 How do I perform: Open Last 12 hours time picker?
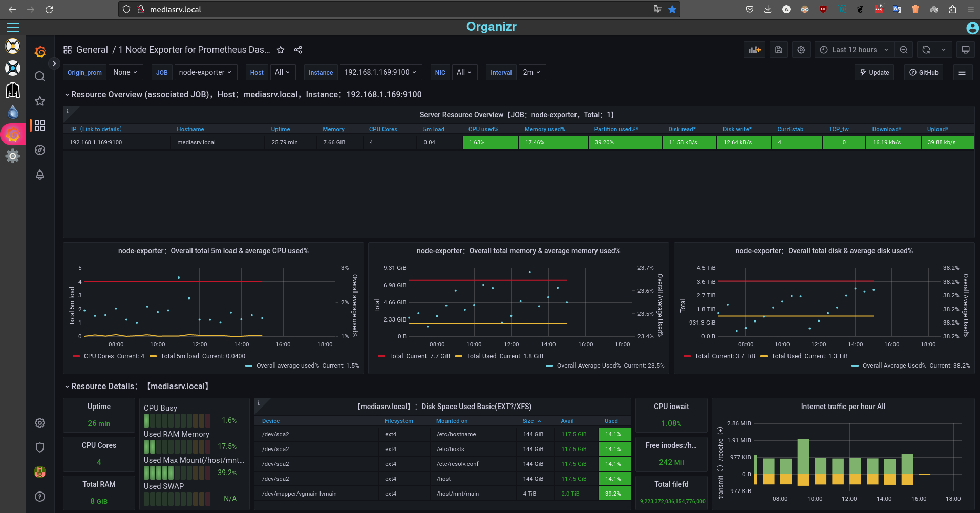pyautogui.click(x=854, y=50)
